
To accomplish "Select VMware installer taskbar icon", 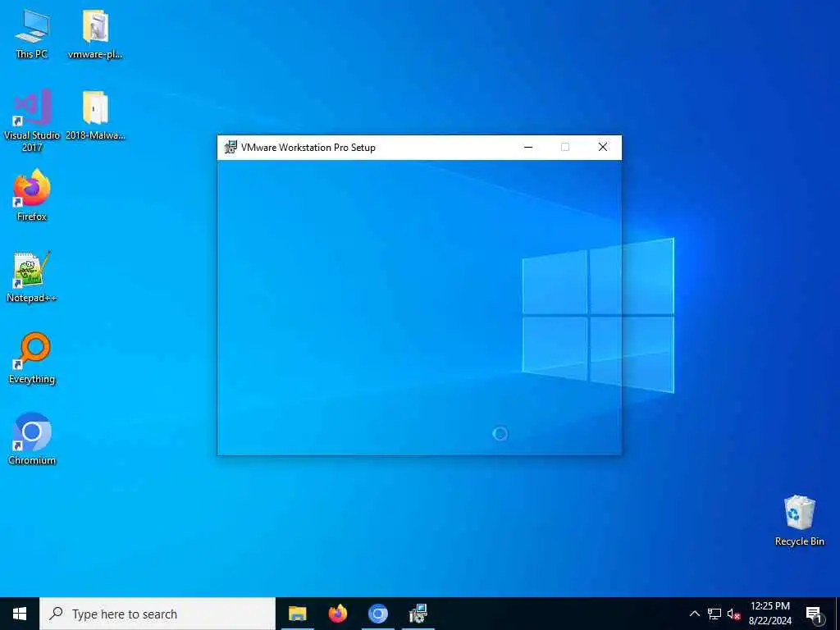I will point(418,614).
